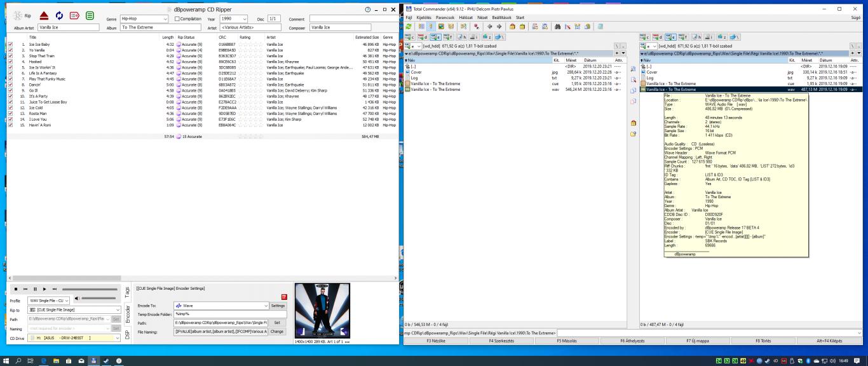Select drive d in the left panel drive bar
The width and height of the screenshot is (868, 366).
(x=423, y=37)
